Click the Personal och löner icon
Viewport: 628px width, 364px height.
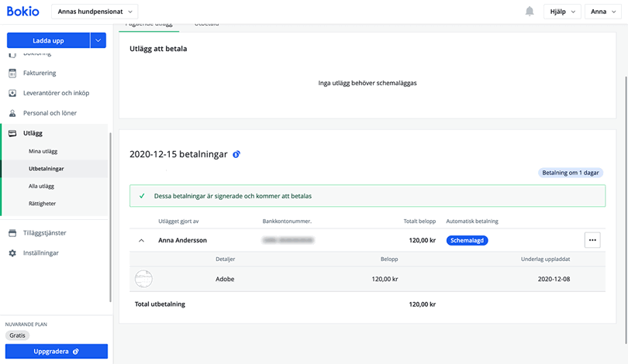click(x=12, y=113)
